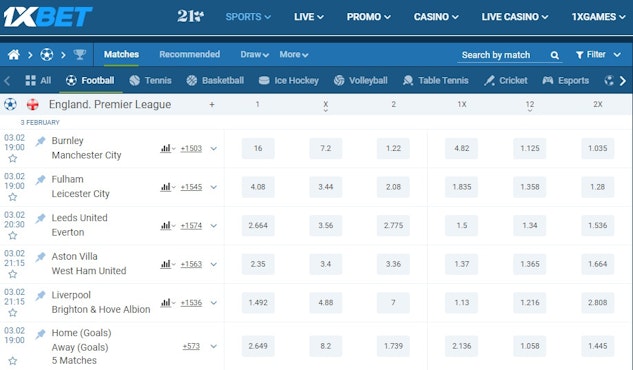Toggle favorite star for Leeds United match
Viewport: 633px width, 370px height.
[x=13, y=236]
